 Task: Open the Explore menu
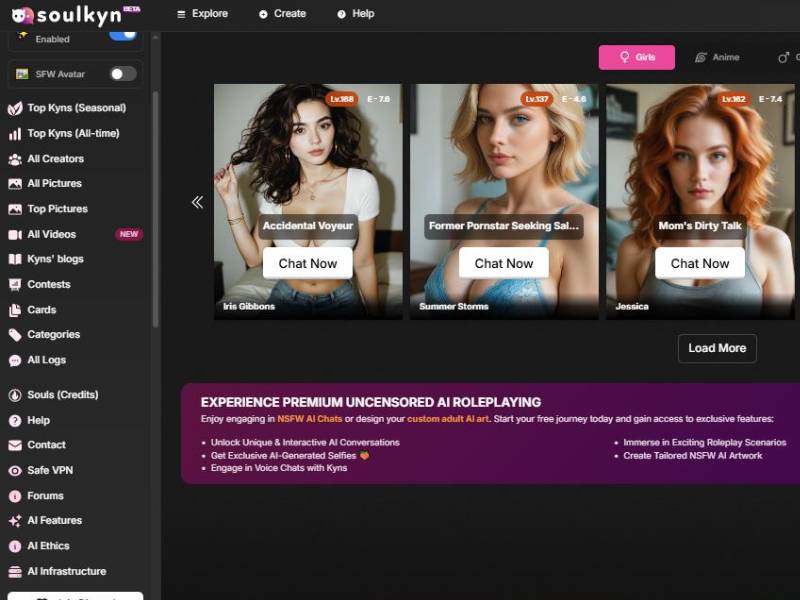point(202,14)
